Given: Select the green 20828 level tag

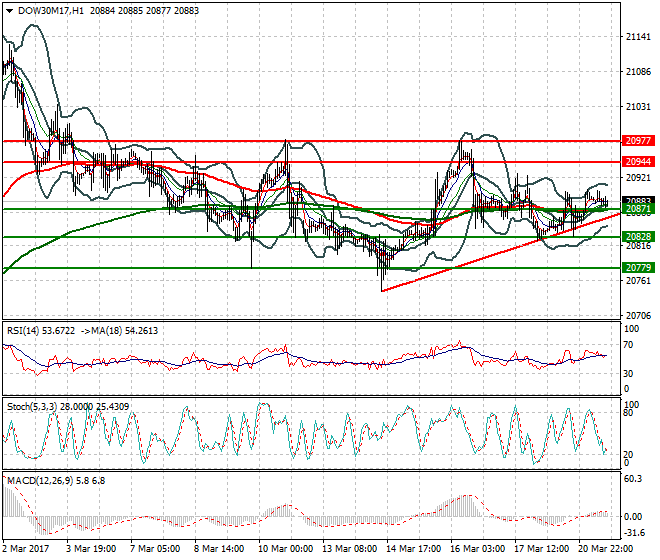Looking at the screenshot, I should point(638,237).
